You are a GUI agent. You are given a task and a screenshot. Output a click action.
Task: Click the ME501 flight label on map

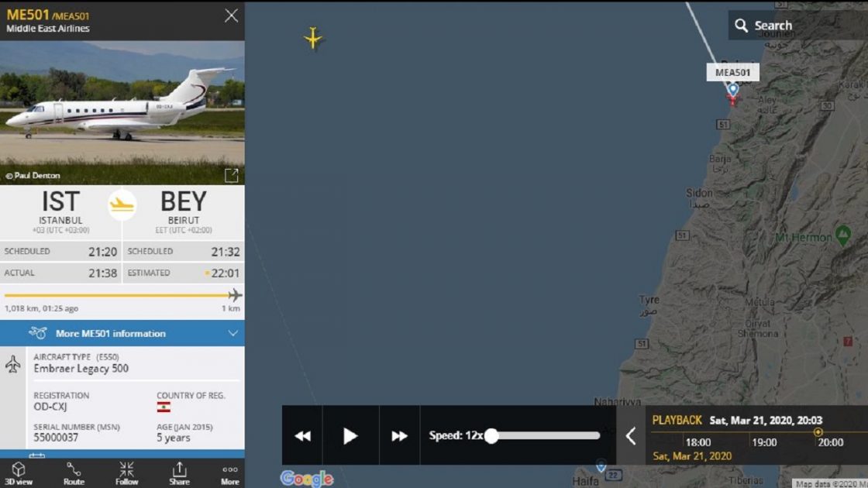point(732,72)
